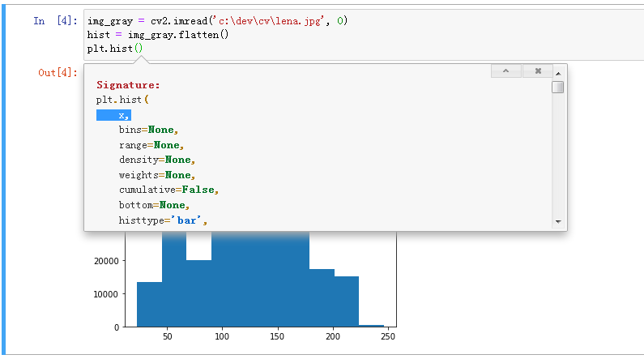Click the 'plt.hist(' signature line
644x359 pixels.
(x=122, y=100)
